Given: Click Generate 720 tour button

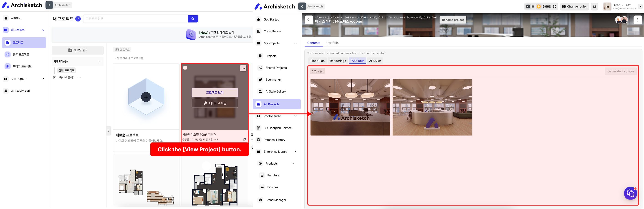Looking at the screenshot, I should [x=621, y=71].
